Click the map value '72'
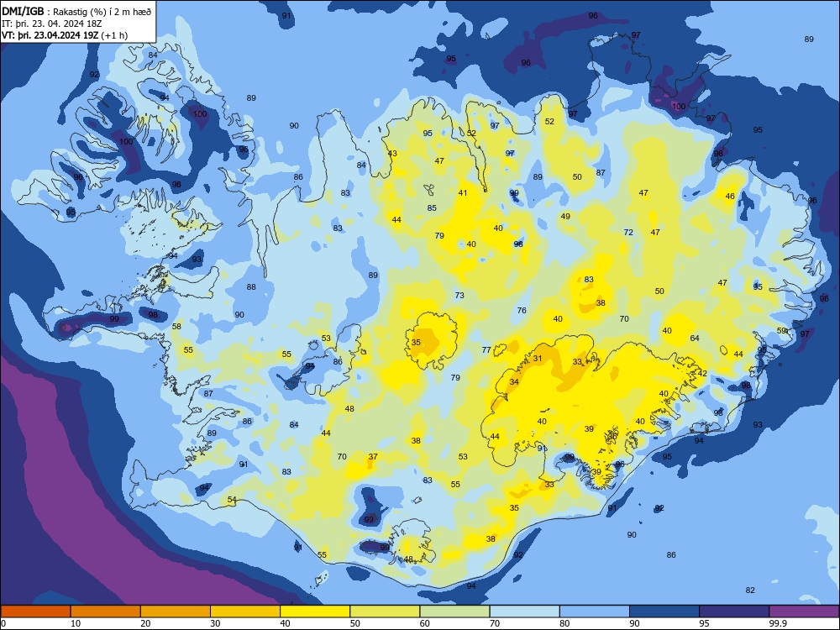840x630 pixels. coord(628,232)
